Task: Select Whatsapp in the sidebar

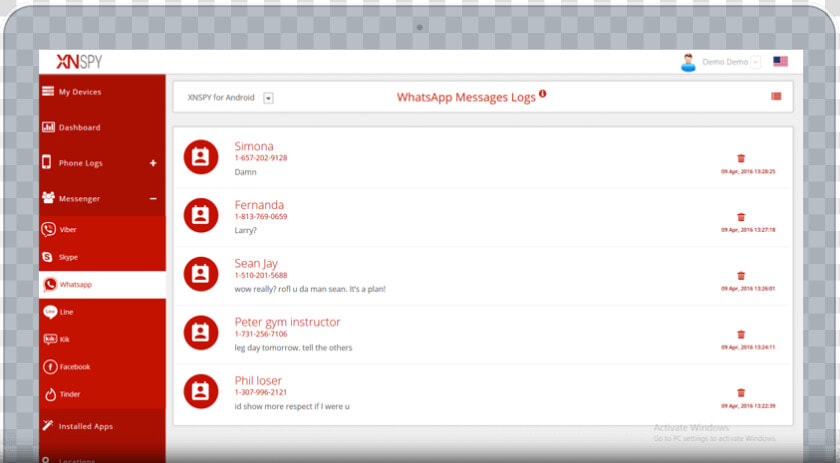Action: pos(102,285)
